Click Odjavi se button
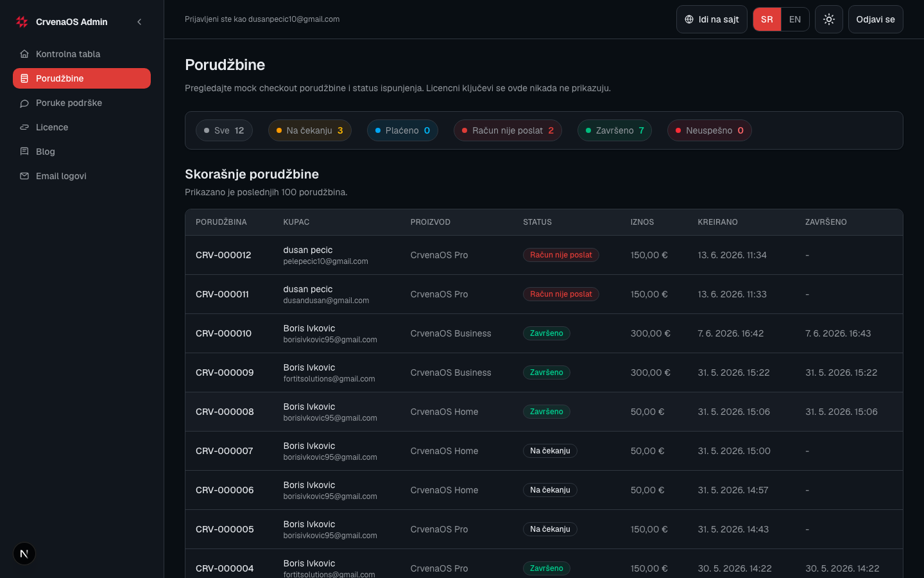The height and width of the screenshot is (578, 924). [x=875, y=19]
